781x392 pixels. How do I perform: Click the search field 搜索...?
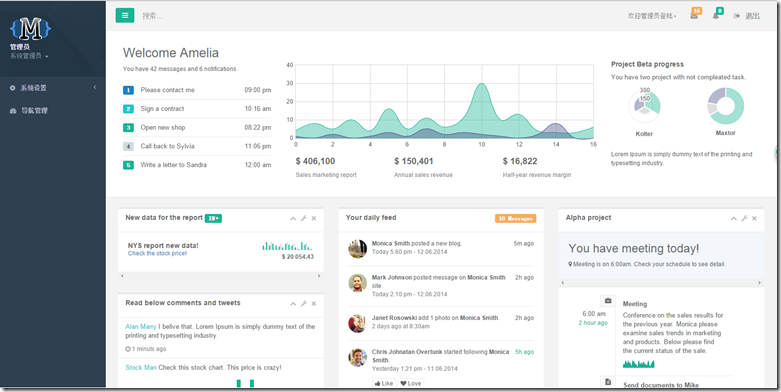point(152,16)
